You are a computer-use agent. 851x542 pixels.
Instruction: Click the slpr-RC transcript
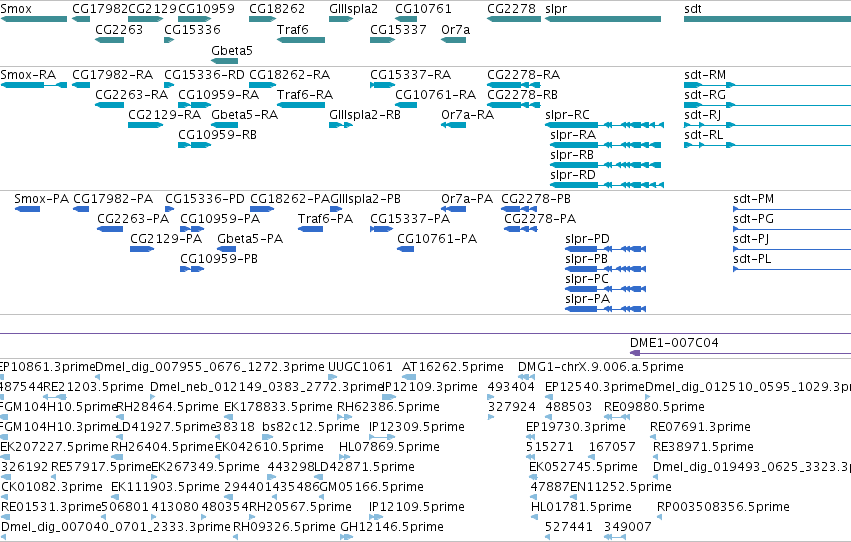[x=605, y=125]
